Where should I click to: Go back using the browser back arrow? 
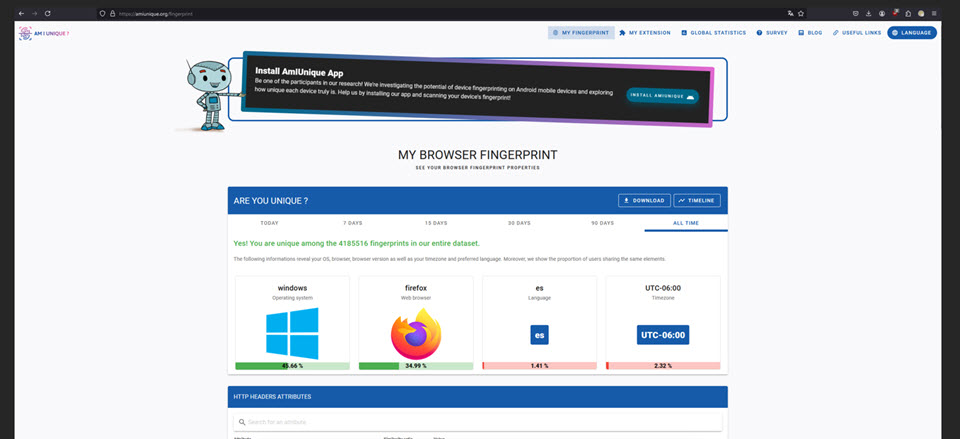click(21, 13)
